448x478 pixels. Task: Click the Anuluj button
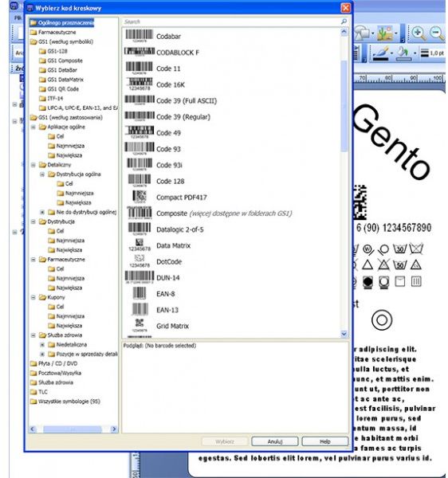(x=275, y=441)
